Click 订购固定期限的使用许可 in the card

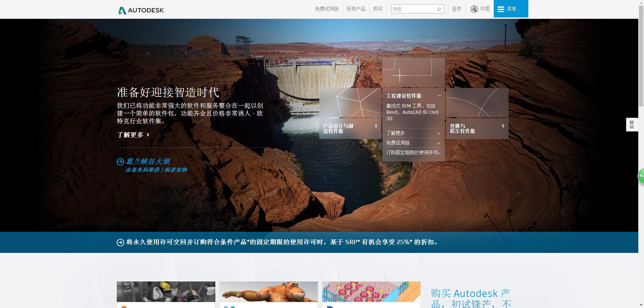411,153
